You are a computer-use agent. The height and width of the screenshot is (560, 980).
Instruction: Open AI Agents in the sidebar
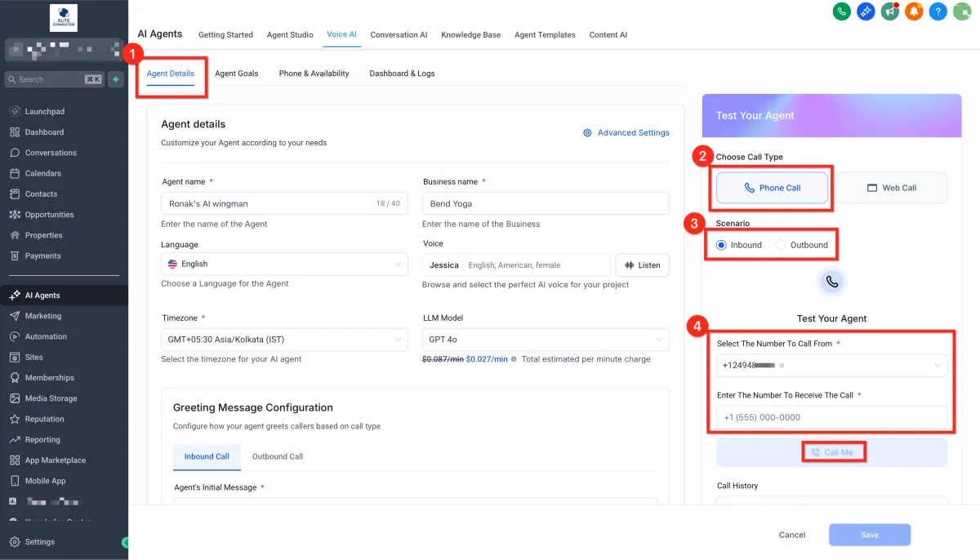click(x=42, y=296)
